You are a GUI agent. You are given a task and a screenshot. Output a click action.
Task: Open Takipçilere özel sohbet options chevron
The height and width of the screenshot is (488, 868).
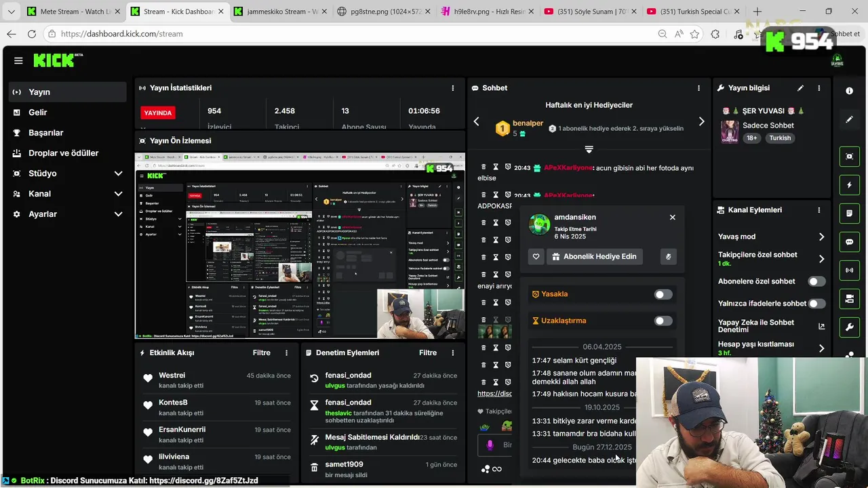[x=821, y=259]
